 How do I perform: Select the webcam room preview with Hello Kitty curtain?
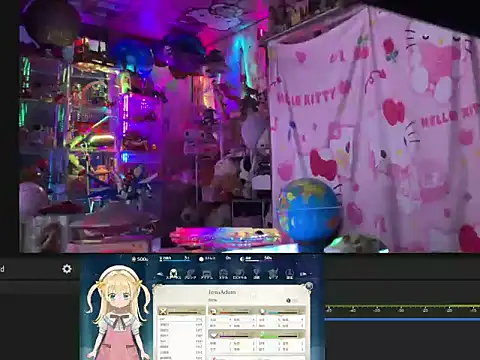(249, 126)
